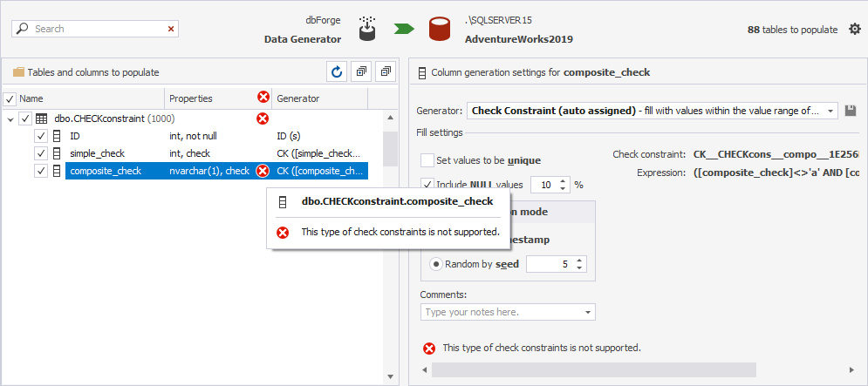868x386 pixels.
Task: Click the '88 tables to populate' text
Action: click(793, 30)
